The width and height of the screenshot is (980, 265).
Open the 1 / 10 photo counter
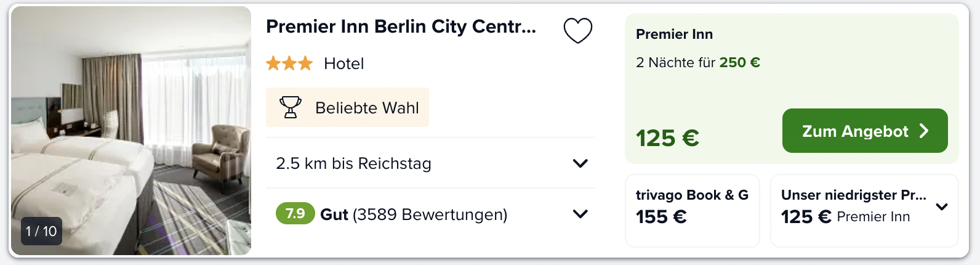41,231
